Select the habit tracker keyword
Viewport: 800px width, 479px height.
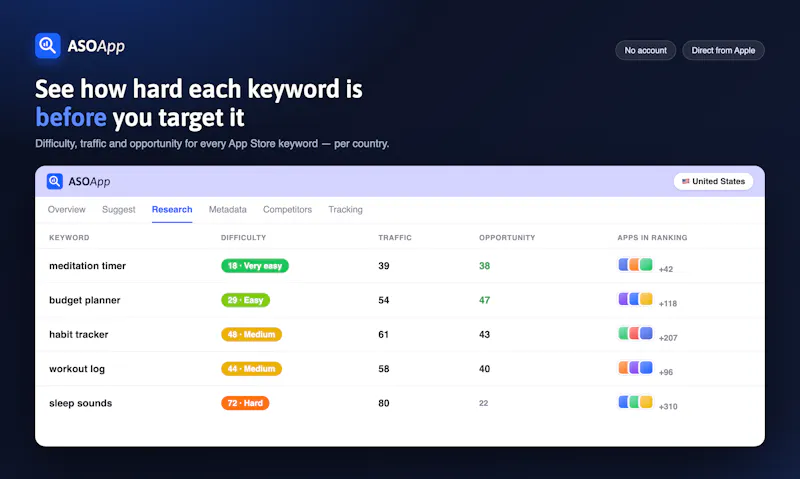tap(79, 334)
